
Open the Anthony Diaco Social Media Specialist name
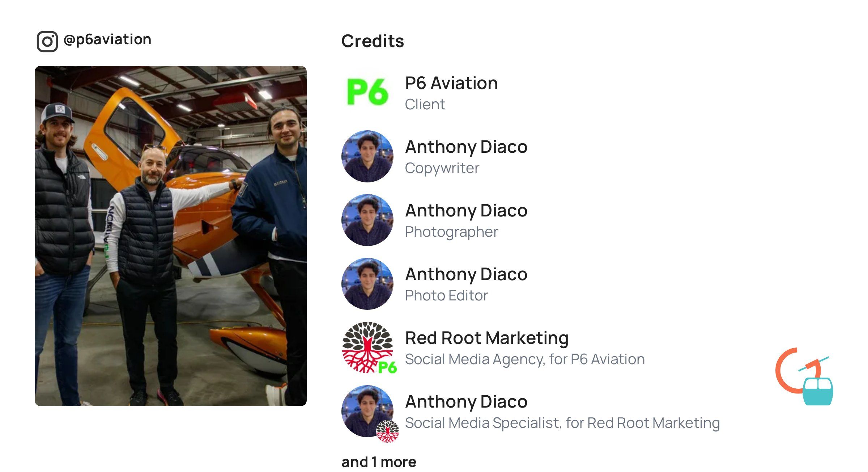click(466, 402)
